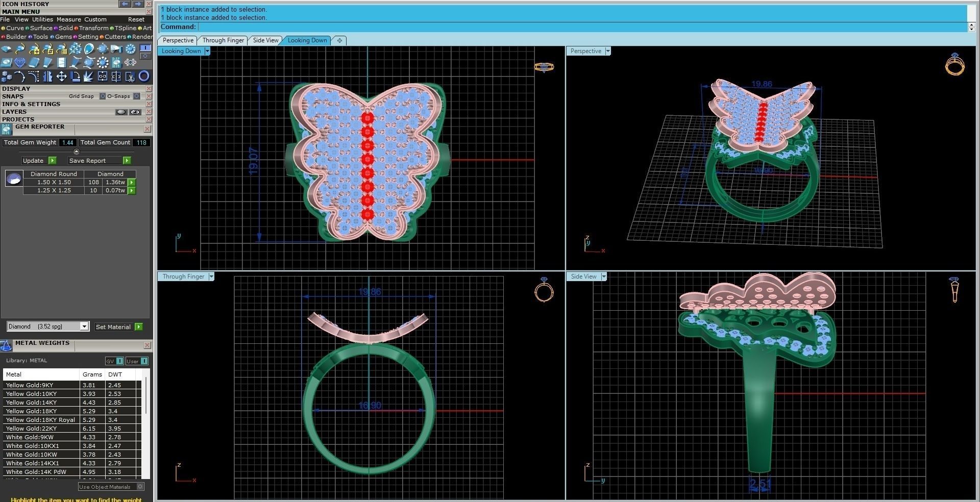The height and width of the screenshot is (502, 980).
Task: Select the wireframe diamond tool
Action: click(19, 62)
